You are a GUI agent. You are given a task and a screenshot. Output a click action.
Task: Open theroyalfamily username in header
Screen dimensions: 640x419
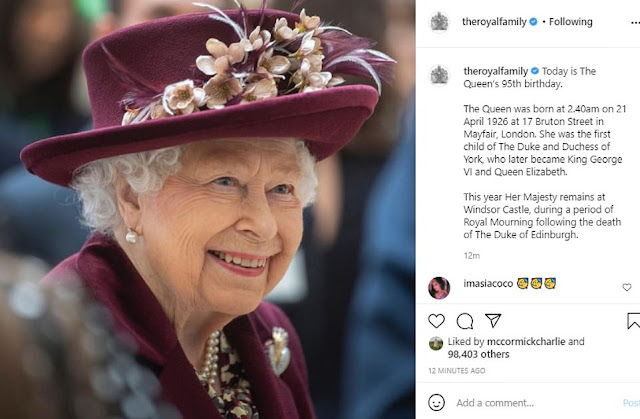point(495,22)
